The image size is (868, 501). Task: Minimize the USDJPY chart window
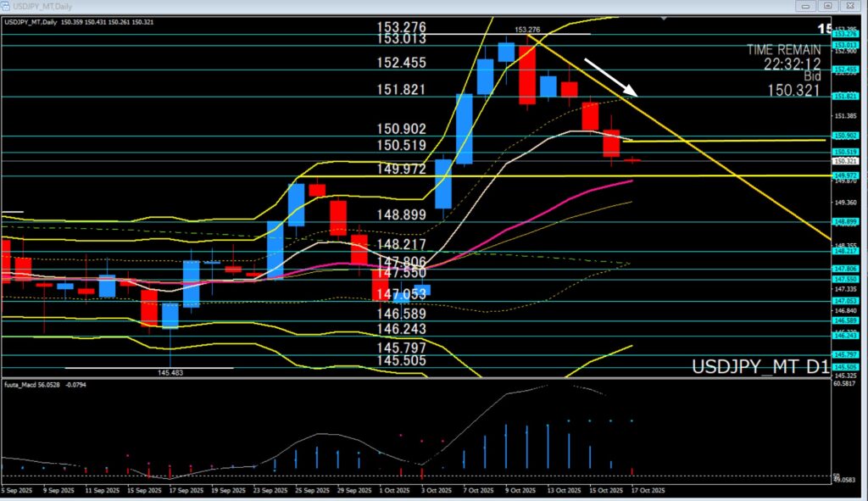pyautogui.click(x=804, y=6)
